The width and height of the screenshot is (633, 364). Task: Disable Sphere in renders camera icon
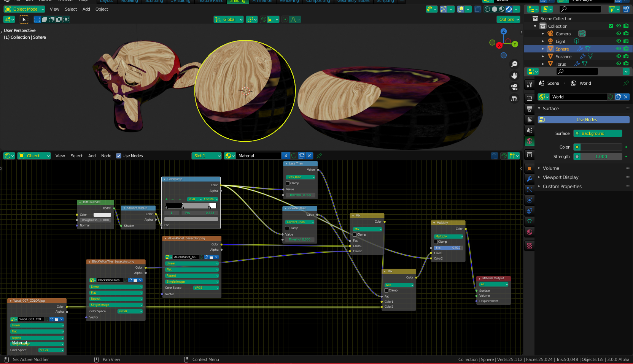(x=626, y=49)
